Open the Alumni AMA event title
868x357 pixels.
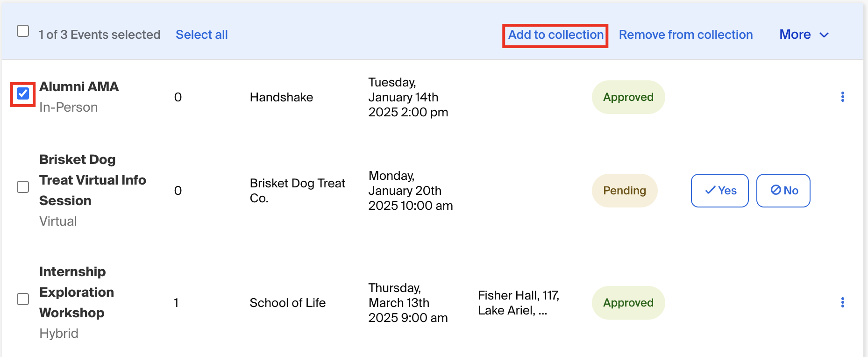[79, 86]
